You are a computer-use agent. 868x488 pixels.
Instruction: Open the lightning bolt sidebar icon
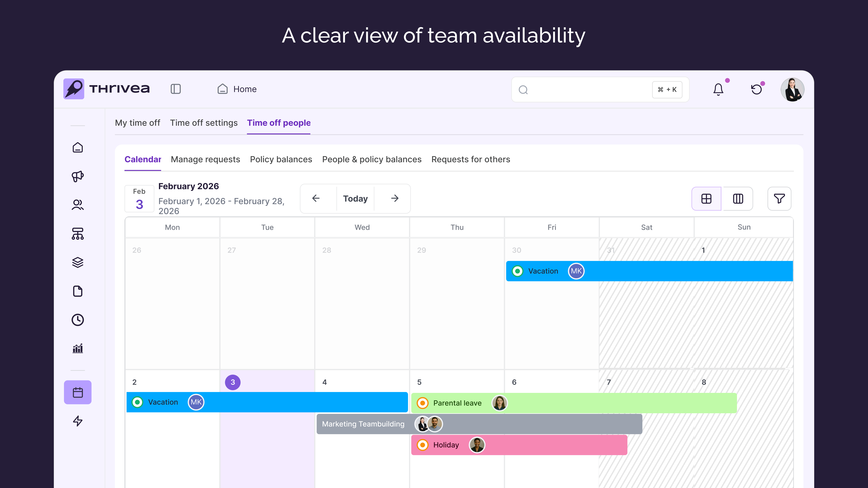[x=78, y=421]
